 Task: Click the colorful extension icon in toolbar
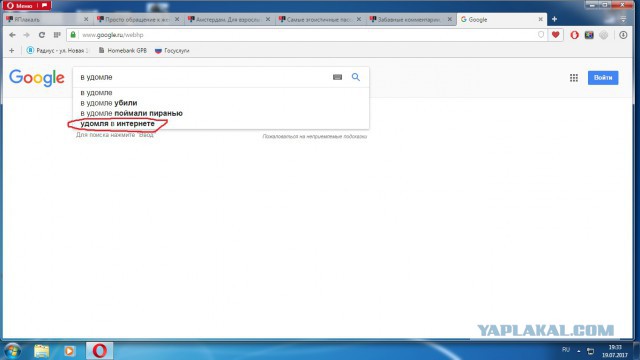click(589, 35)
